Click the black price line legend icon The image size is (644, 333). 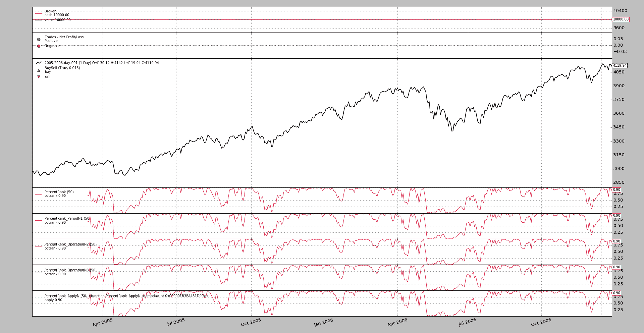pos(39,63)
